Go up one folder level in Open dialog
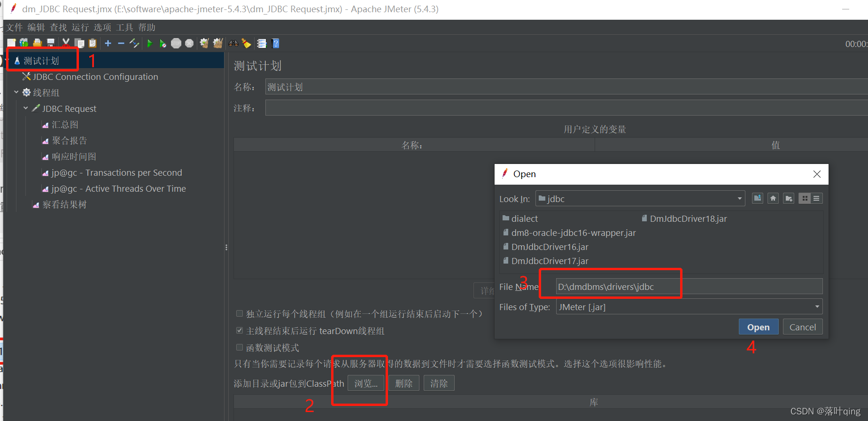 click(758, 198)
